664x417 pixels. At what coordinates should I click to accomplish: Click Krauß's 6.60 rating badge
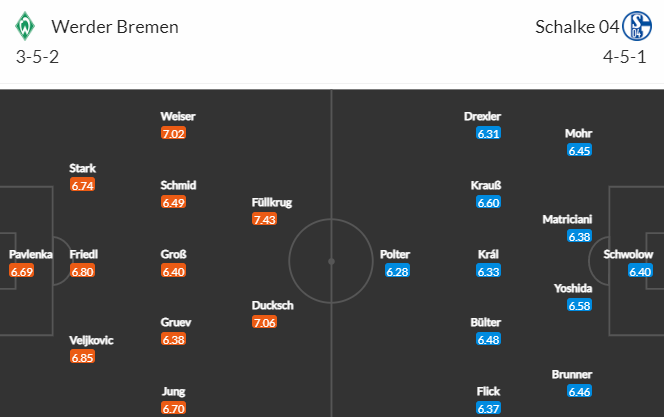pyautogui.click(x=488, y=202)
